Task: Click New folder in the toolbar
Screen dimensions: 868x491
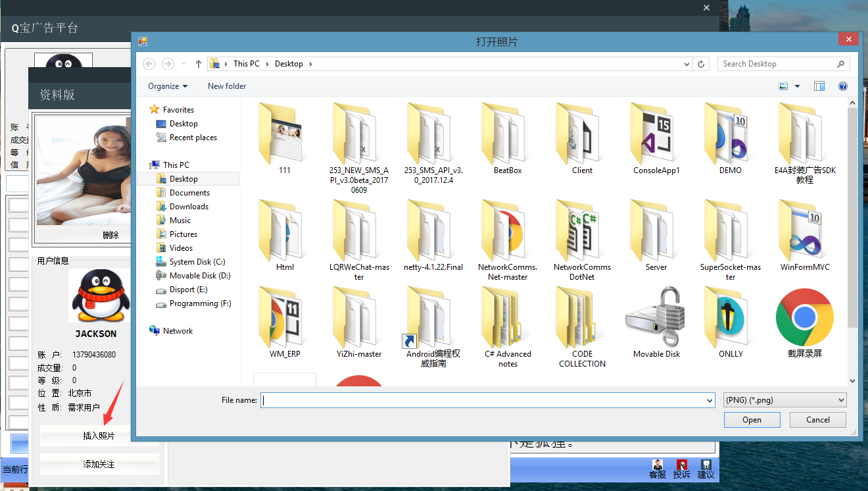Action: click(x=227, y=86)
